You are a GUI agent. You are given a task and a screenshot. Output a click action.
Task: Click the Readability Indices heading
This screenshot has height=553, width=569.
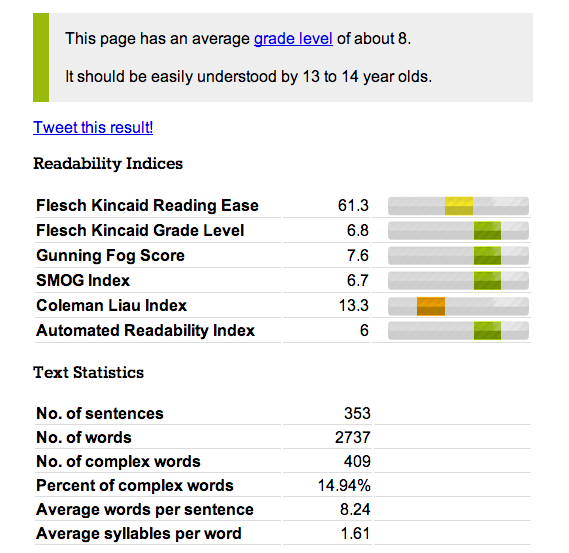(108, 163)
